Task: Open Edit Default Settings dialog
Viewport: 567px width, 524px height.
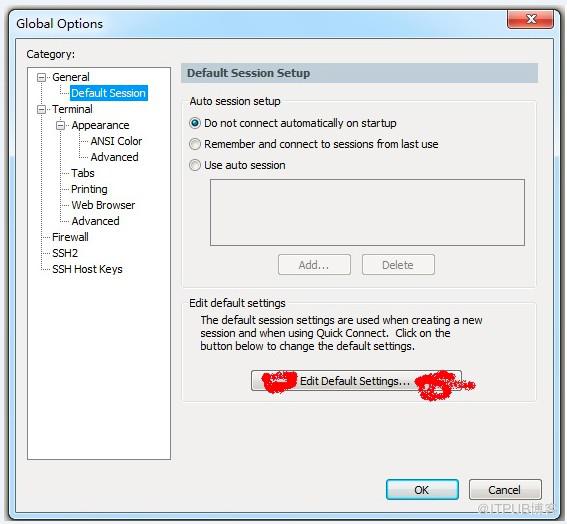Action: click(x=356, y=381)
